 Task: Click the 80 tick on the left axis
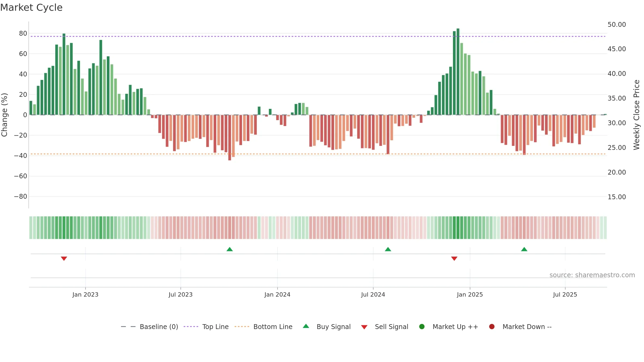point(23,34)
